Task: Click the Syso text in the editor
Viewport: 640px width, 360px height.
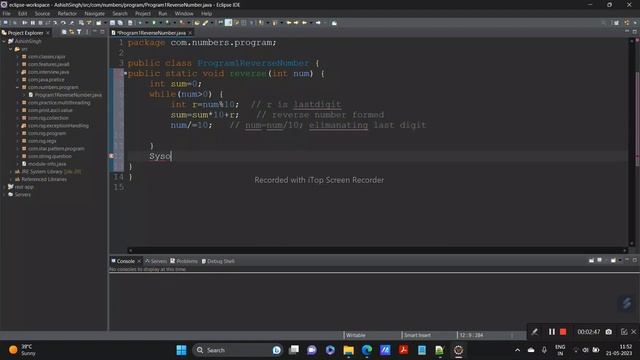Action: coord(160,156)
